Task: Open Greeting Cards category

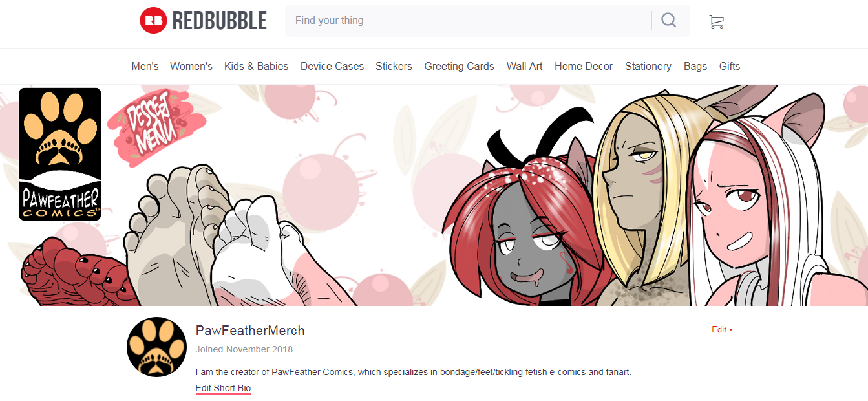Action: [x=459, y=66]
